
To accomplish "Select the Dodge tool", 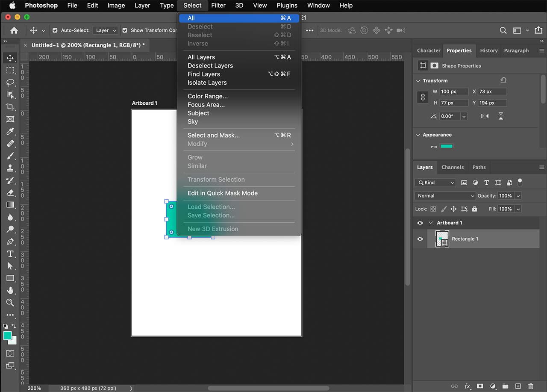I will point(10,229).
